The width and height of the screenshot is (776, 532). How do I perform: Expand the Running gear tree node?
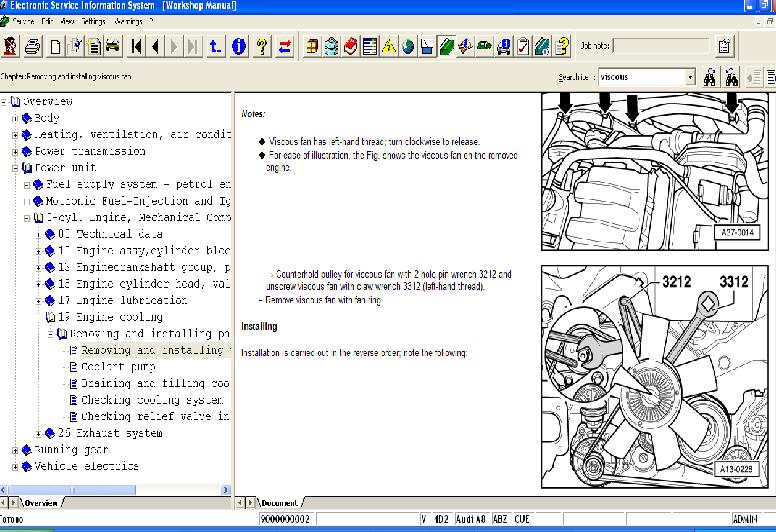coord(15,450)
